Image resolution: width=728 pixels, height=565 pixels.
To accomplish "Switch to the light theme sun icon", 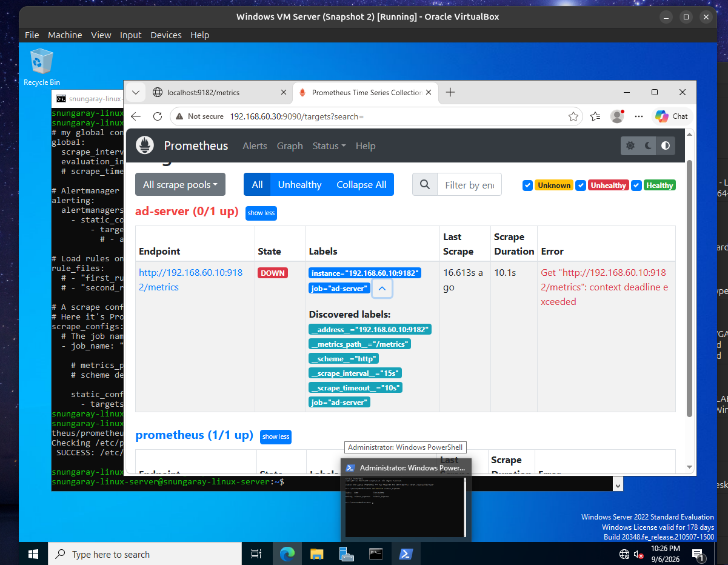I will point(630,145).
